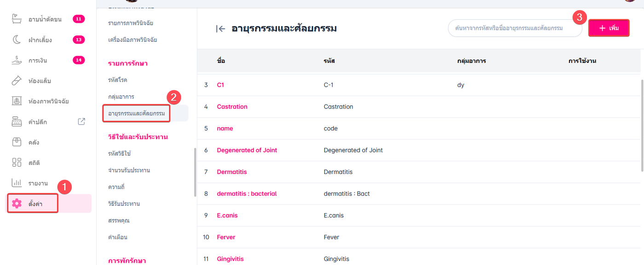Collapse the side panel with arrow icon
The height and width of the screenshot is (265, 644).
tap(220, 29)
